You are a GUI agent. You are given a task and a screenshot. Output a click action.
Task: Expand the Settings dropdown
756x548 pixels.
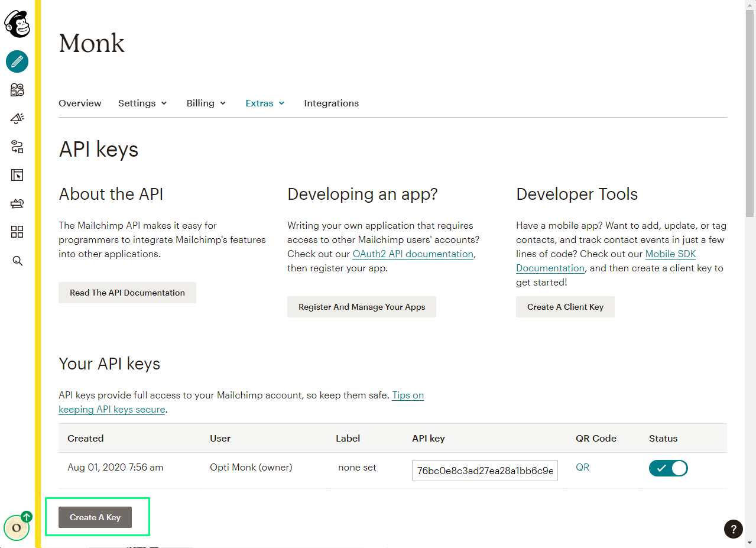click(x=142, y=103)
